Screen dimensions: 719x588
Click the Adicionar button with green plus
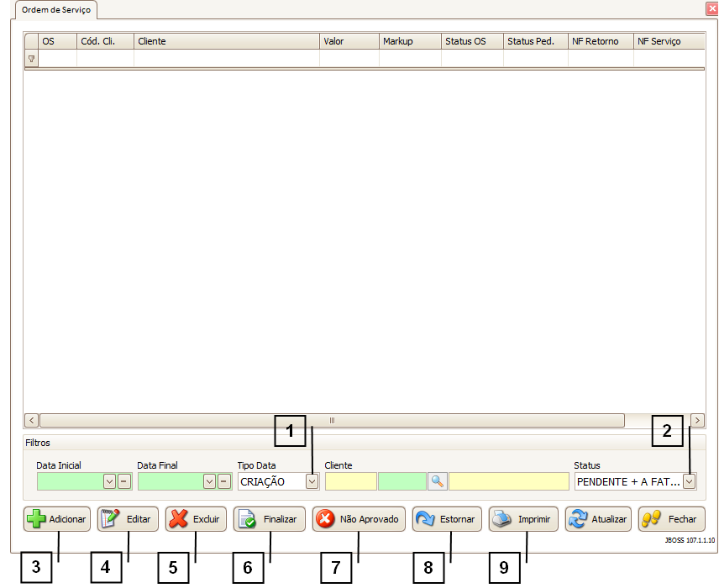[57, 519]
